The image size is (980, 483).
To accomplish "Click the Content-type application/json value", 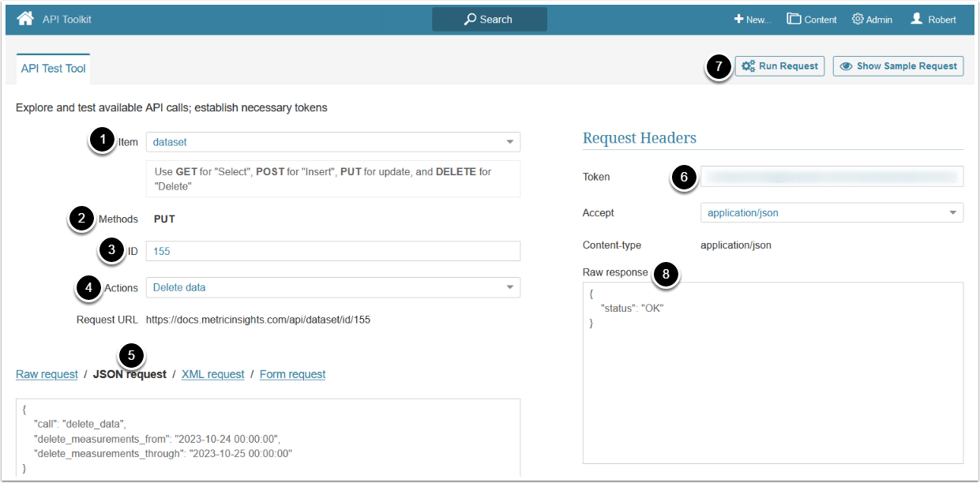I will pyautogui.click(x=736, y=245).
